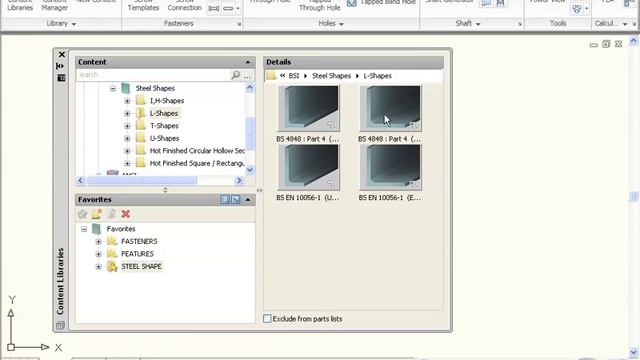
Task: Restore the drawing window via restore button
Action: pos(606,44)
